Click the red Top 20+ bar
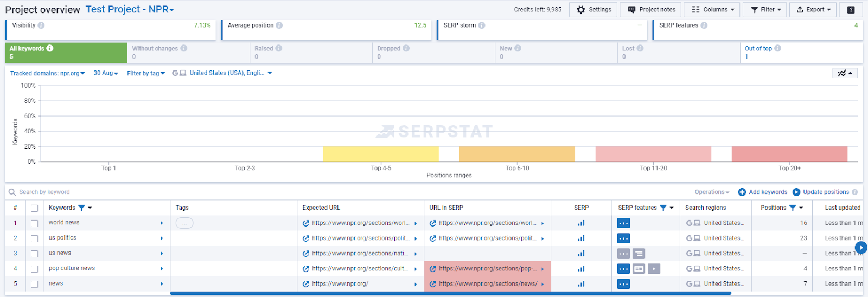The height and width of the screenshot is (297, 868). click(x=789, y=154)
